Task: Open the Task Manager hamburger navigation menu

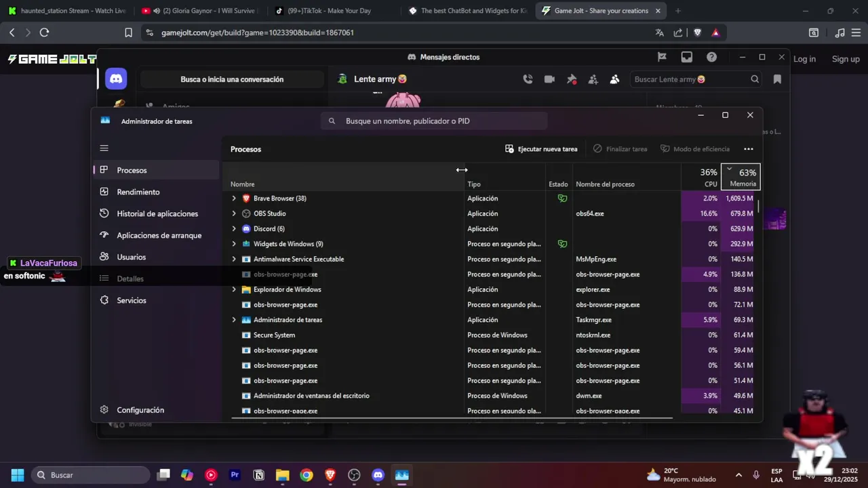Action: [x=104, y=148]
